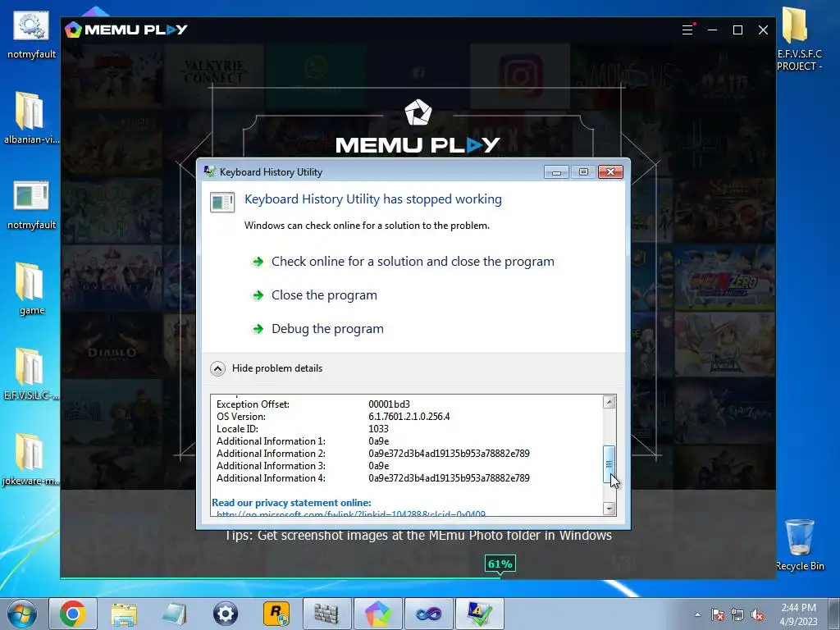The image size is (840, 630).
Task: Select the Locale ID value 1033
Action: tap(378, 429)
